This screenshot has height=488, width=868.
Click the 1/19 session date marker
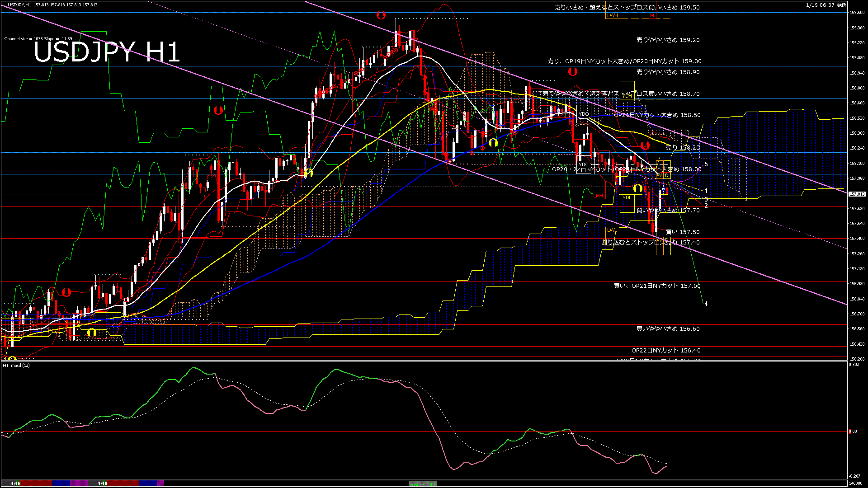103,483
